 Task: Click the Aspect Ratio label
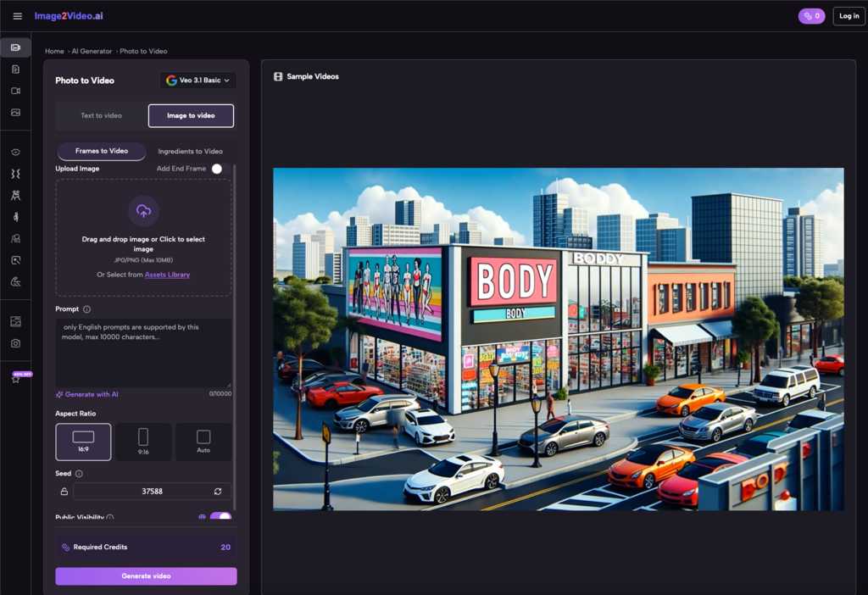[x=75, y=414]
